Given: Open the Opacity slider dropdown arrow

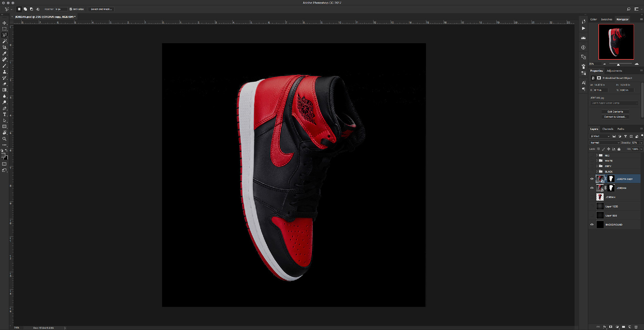Looking at the screenshot, I should click(641, 143).
